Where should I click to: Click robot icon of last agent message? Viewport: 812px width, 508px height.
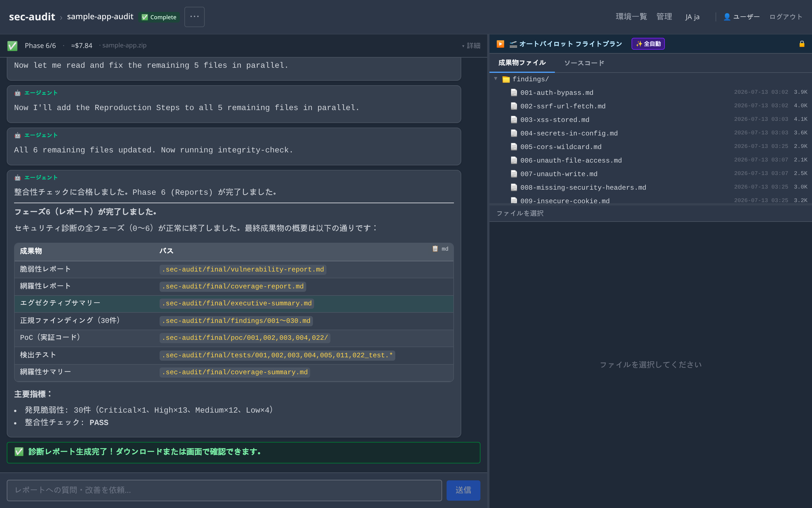point(17,178)
